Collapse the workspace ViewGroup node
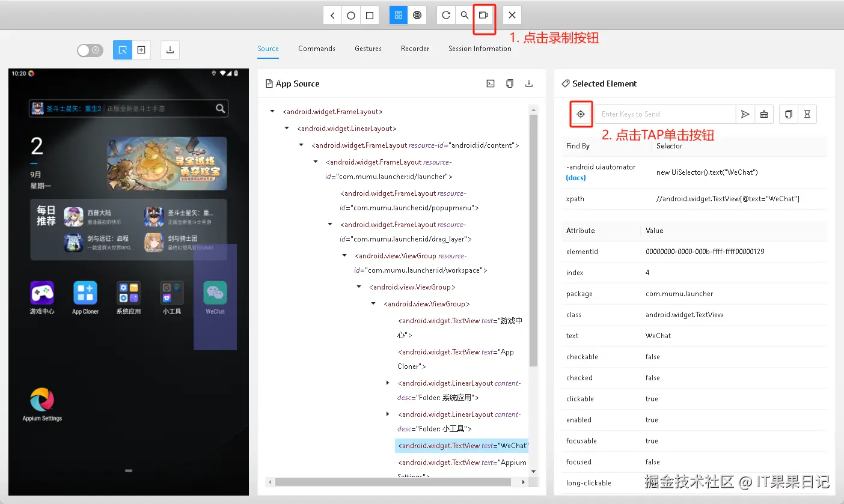Image resolution: width=844 pixels, height=504 pixels. pos(344,255)
